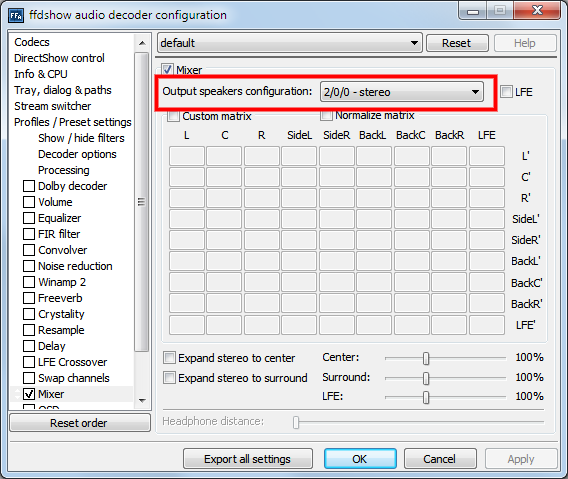Enable the Custom matrix checkbox
This screenshot has width=568, height=479.
173,116
